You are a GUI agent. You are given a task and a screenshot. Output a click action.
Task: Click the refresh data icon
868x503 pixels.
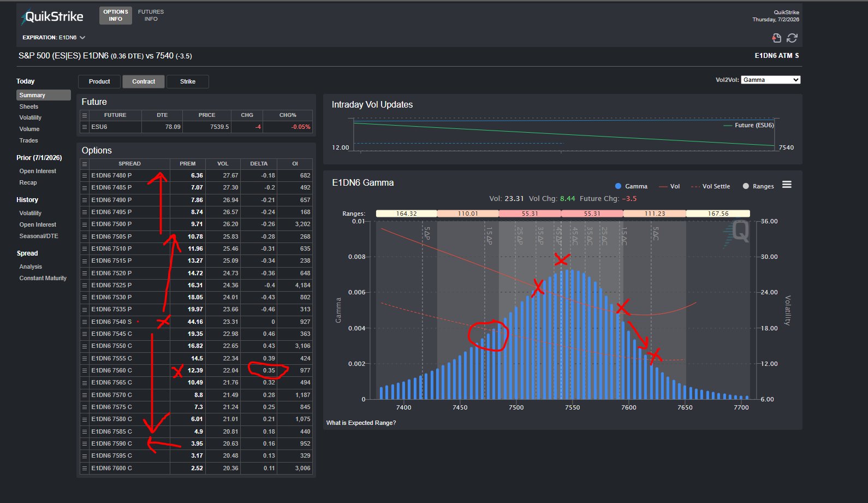pyautogui.click(x=792, y=38)
